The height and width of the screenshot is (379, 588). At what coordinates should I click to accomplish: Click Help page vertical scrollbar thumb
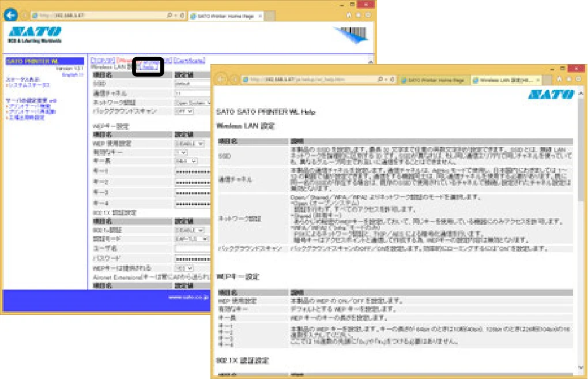pyautogui.click(x=581, y=150)
